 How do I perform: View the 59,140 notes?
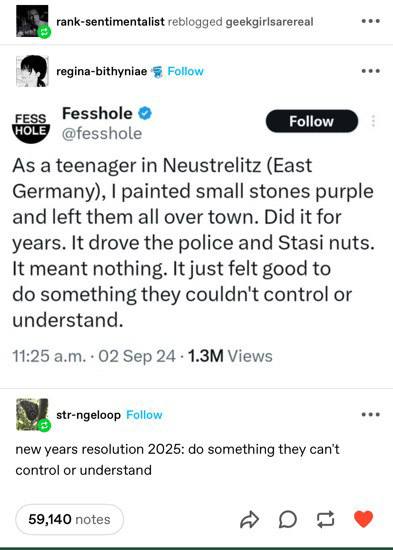[69, 519]
